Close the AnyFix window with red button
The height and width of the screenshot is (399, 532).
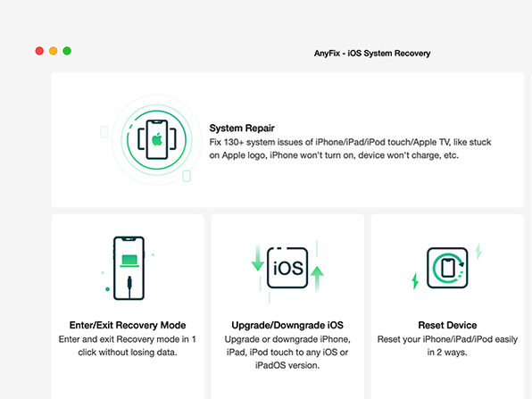pos(39,51)
